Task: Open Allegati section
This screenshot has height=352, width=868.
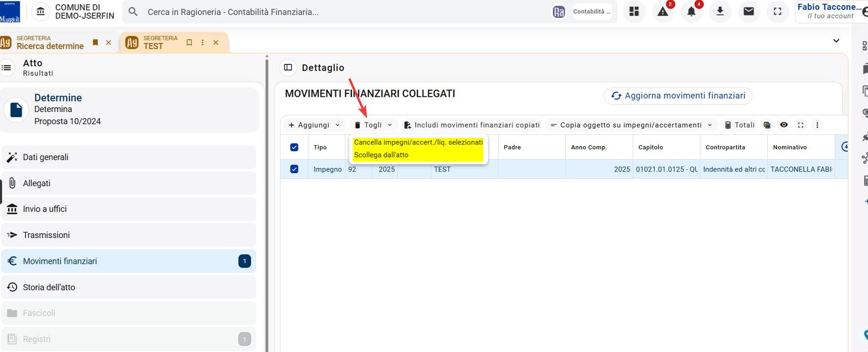Action: coord(129,183)
